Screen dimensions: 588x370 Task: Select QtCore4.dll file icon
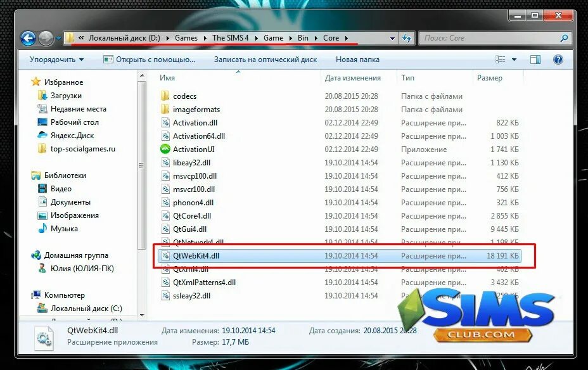(165, 216)
